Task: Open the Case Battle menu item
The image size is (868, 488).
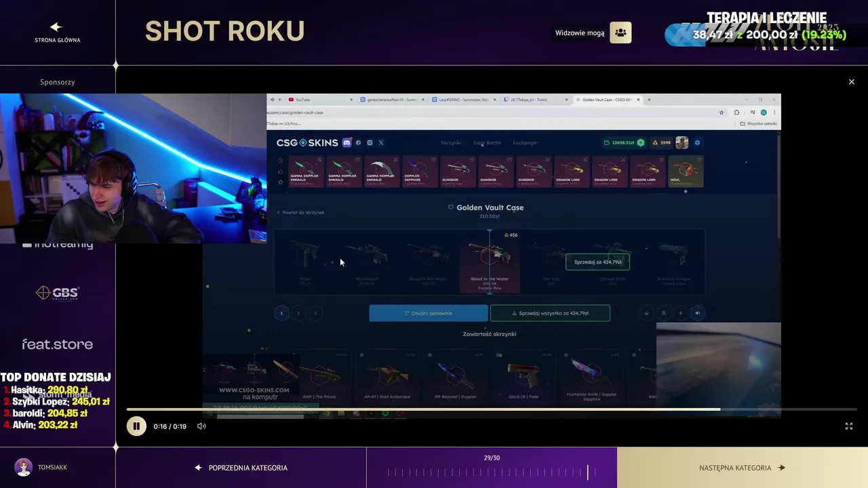Action: (487, 143)
